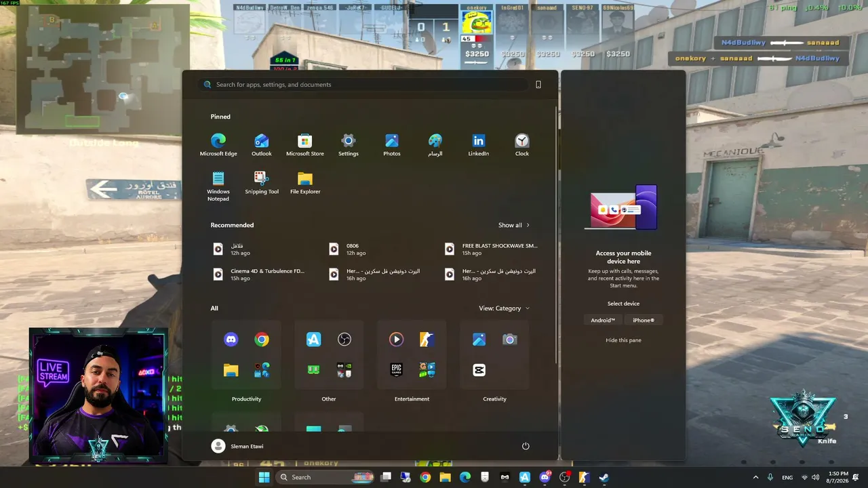The height and width of the screenshot is (488, 868).
Task: Open the power options button
Action: (526, 446)
